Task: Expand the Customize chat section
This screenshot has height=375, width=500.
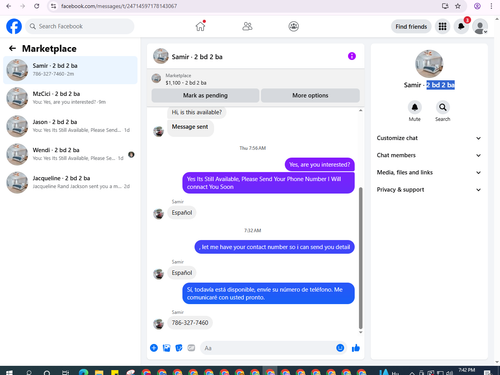Action: 429,138
